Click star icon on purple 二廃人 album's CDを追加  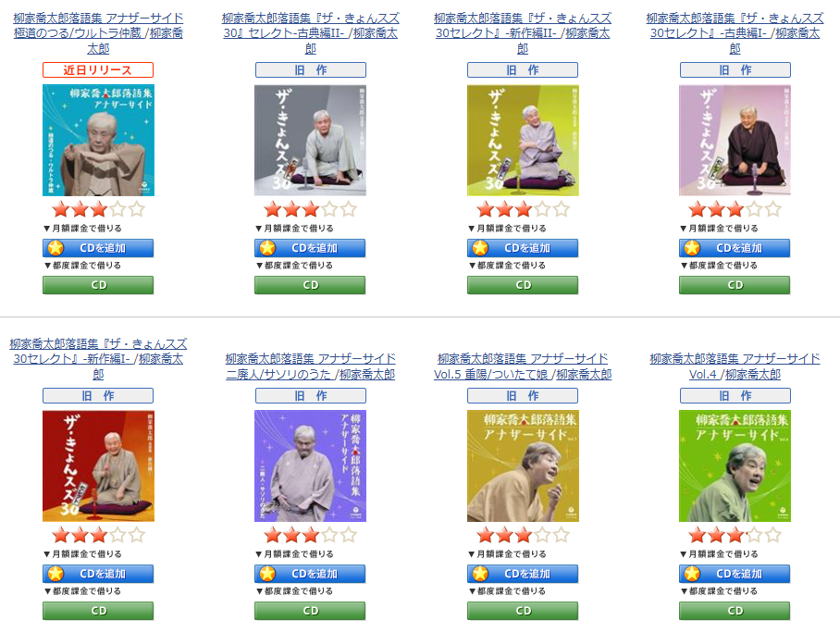(267, 574)
